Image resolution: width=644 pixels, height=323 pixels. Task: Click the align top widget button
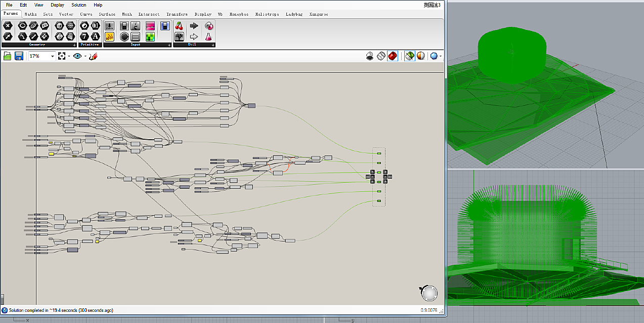[372, 172]
